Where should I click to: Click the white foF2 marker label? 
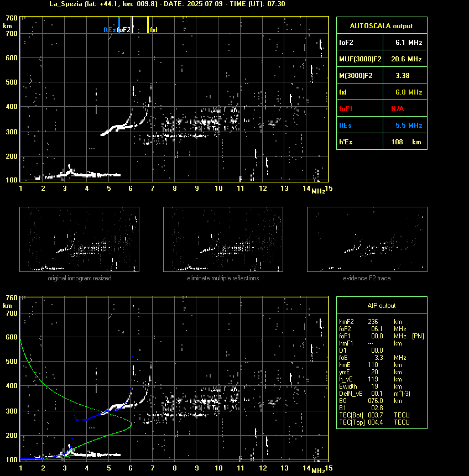[x=124, y=30]
